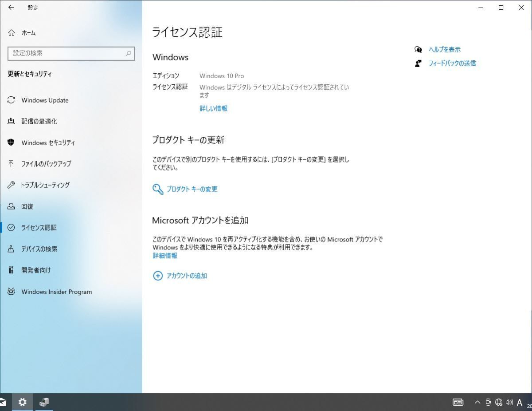Click the IME A input indicator
The height and width of the screenshot is (411, 532).
(x=520, y=402)
